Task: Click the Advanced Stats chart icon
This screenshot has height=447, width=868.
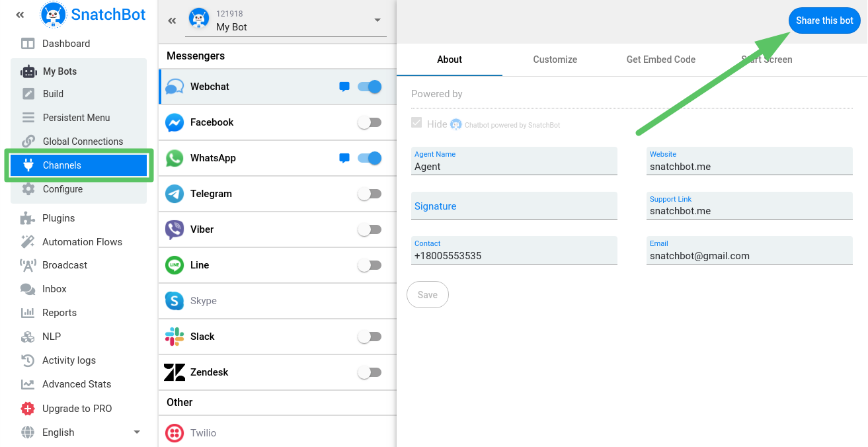Action: click(x=28, y=384)
